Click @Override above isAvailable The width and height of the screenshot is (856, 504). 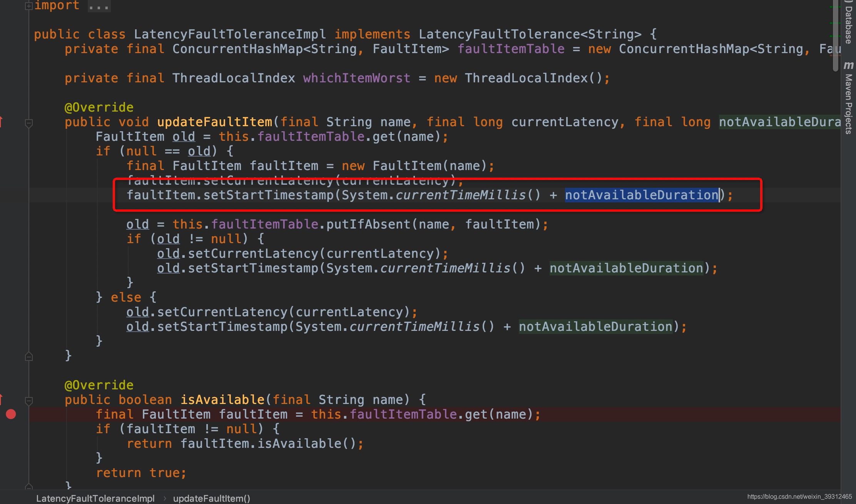[99, 385]
